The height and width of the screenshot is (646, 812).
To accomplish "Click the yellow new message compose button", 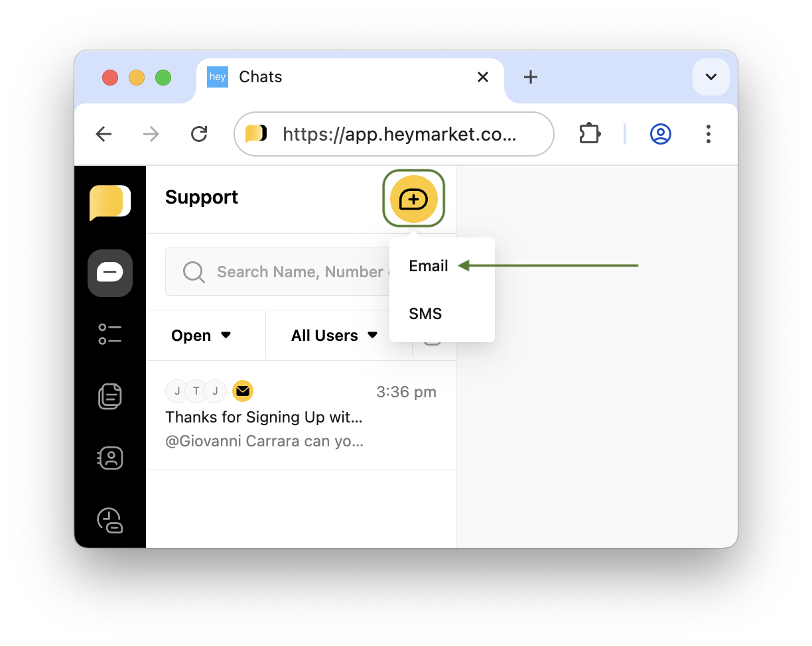I will click(413, 198).
